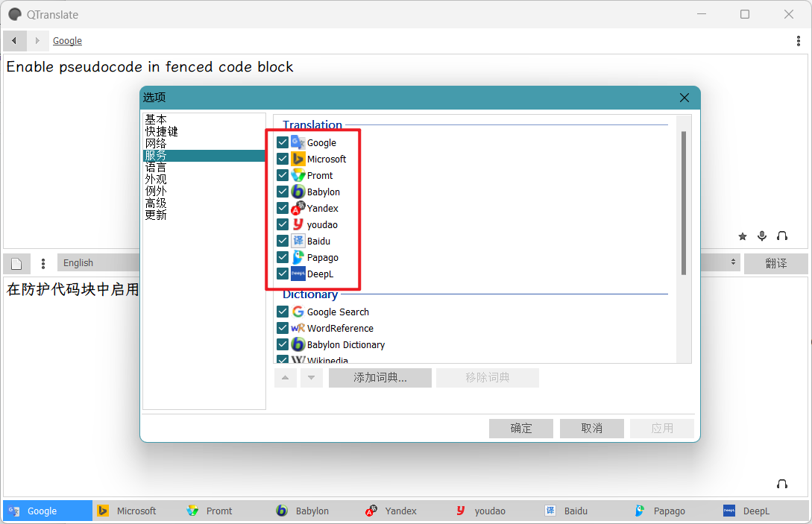Click the Microsoft Bing icon in services list
Viewport: 812px width, 524px height.
[298, 159]
